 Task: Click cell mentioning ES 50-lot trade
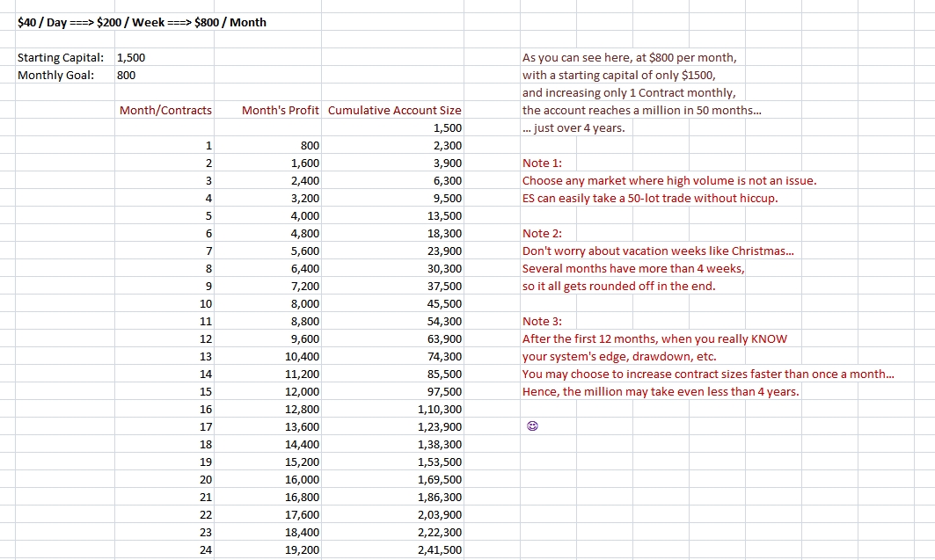(650, 199)
